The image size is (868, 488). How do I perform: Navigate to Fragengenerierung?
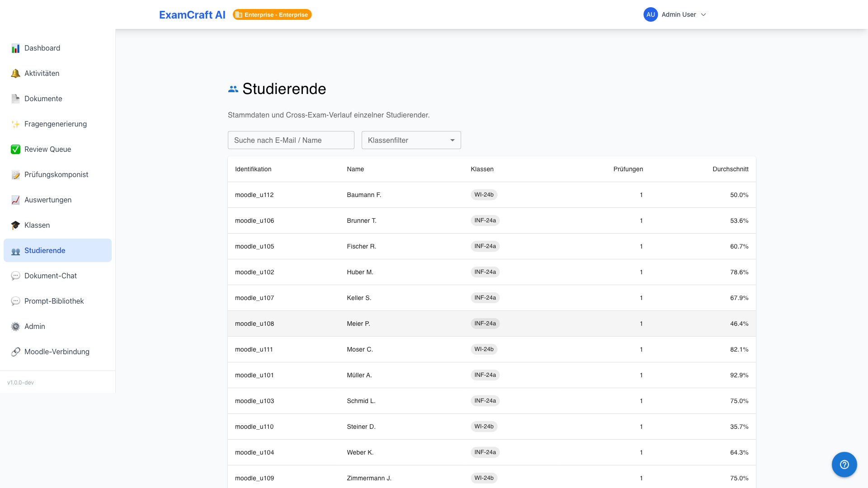[57, 124]
